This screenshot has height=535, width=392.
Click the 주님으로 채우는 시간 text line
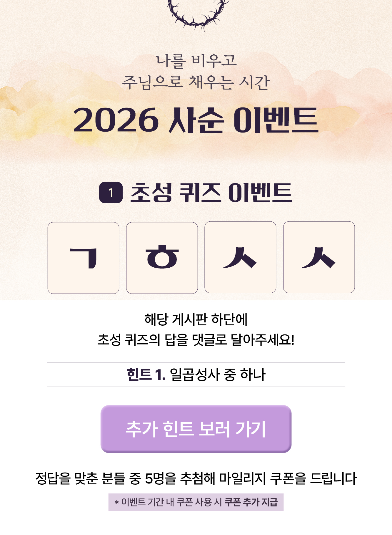(196, 82)
